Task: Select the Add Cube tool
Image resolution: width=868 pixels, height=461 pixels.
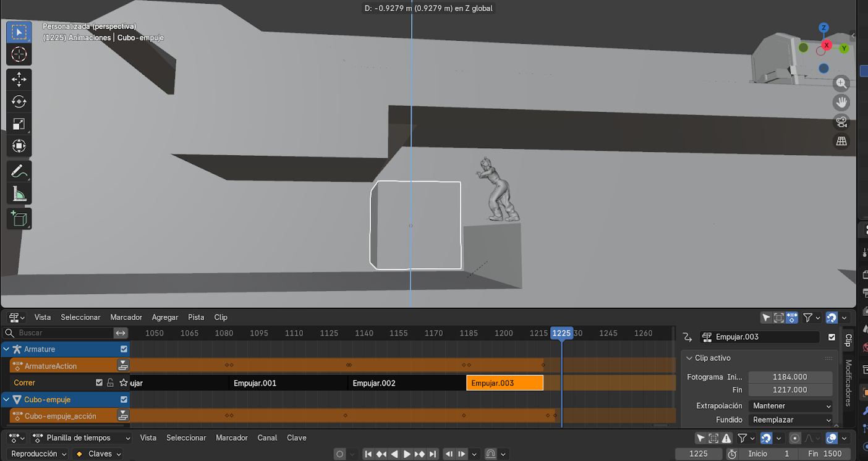Action: point(19,219)
